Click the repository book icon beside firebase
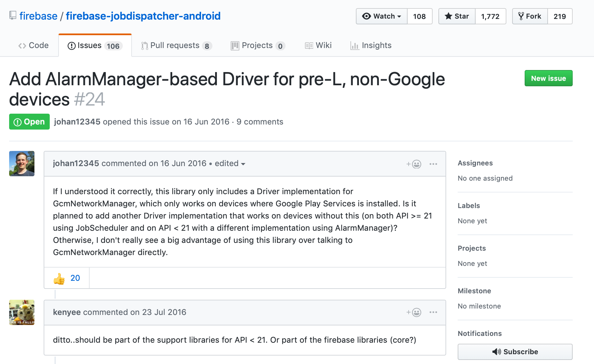This screenshot has height=364, width=594. pyautogui.click(x=13, y=16)
